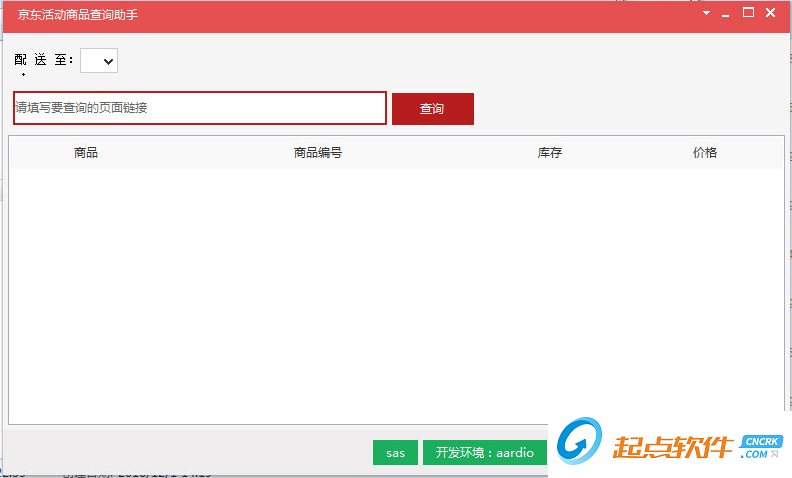Select the 商品 column header
This screenshot has height=478, width=792.
[86, 153]
